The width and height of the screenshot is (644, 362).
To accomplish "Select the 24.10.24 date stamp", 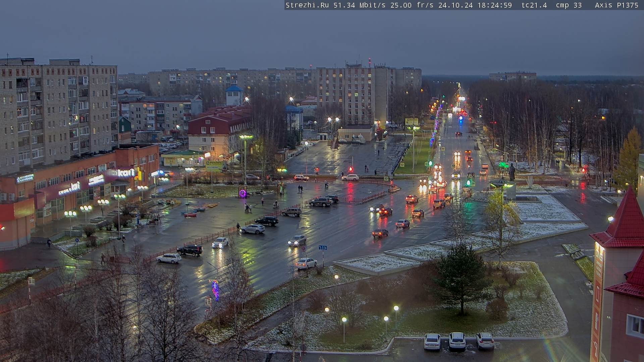I will (x=455, y=5).
